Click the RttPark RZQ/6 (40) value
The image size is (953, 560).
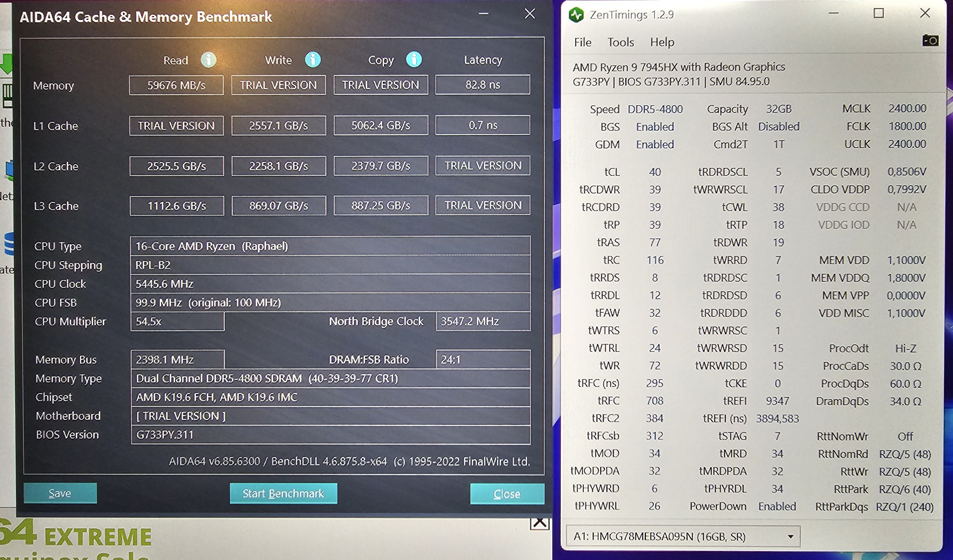pyautogui.click(x=905, y=489)
